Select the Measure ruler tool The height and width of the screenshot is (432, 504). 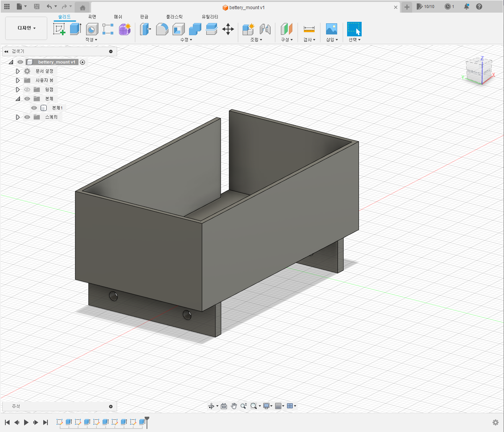tap(309, 29)
